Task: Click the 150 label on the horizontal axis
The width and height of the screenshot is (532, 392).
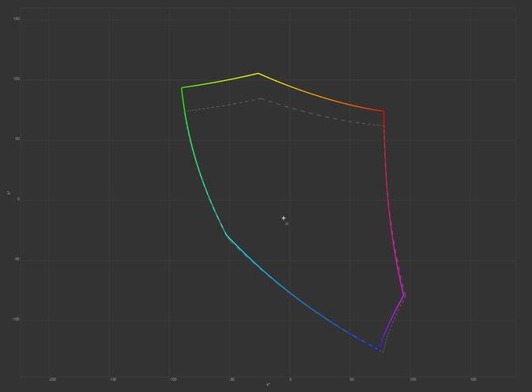Action: [x=473, y=379]
